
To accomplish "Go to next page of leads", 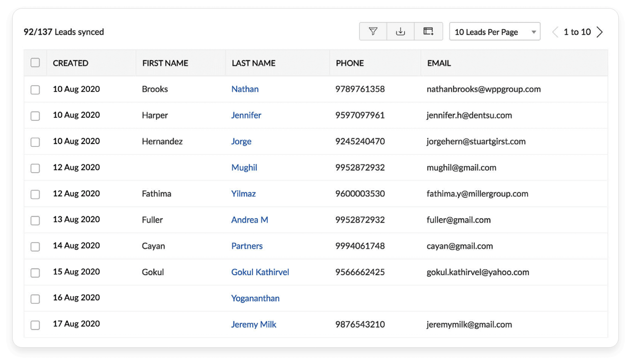I will tap(600, 32).
